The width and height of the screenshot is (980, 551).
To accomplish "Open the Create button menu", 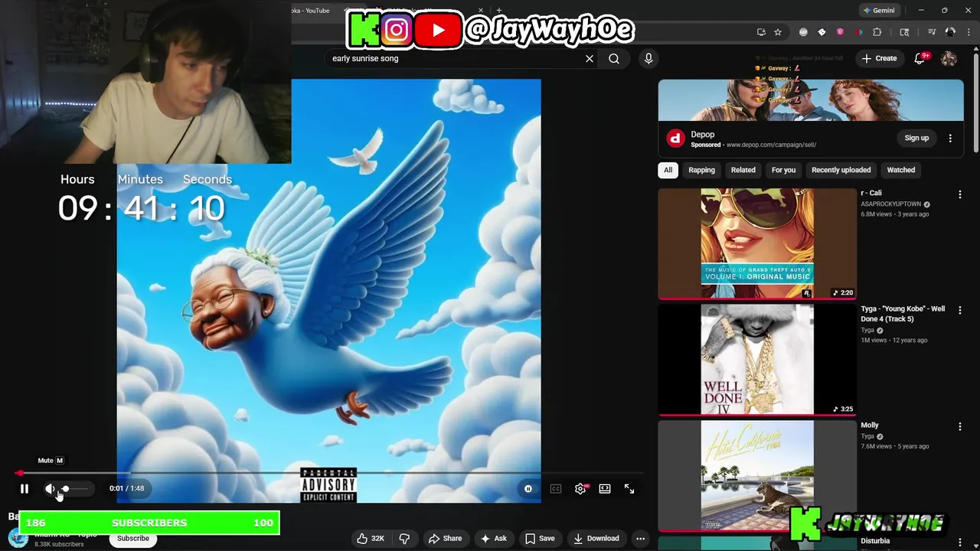I will (x=879, y=58).
